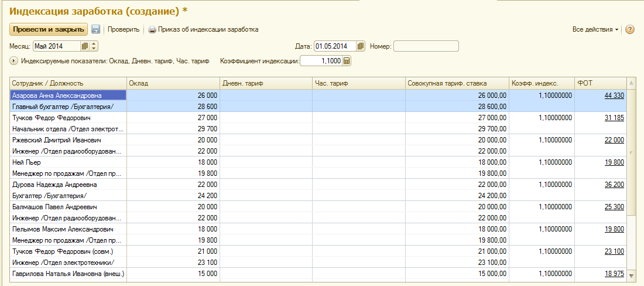
Task: Open month picker icon next to Май 2014
Action: click(85, 46)
